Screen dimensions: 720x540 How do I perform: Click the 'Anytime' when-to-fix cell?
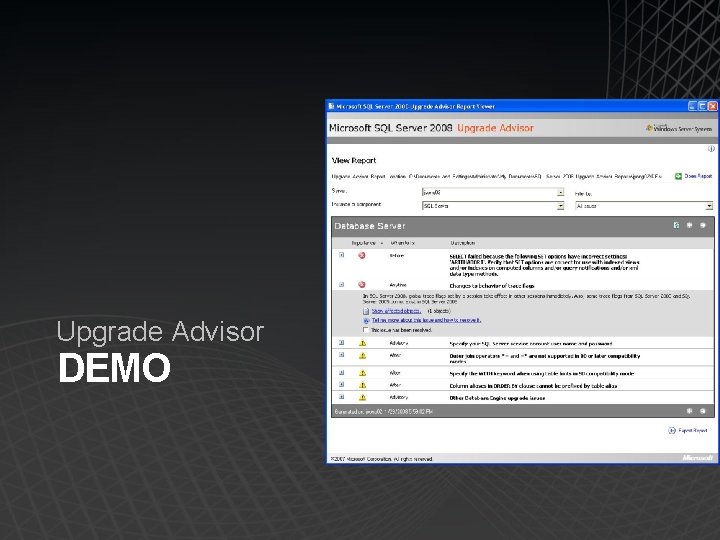pos(398,285)
